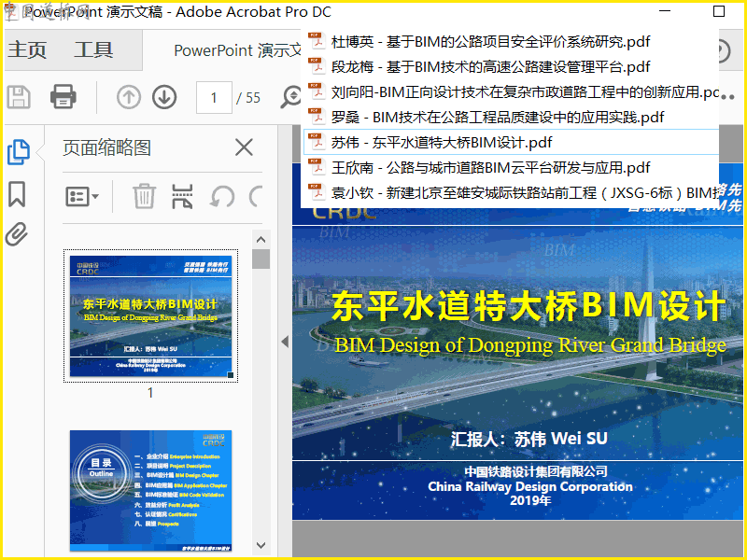Click the page number input field
Screen dimensions: 747x560
tap(214, 98)
